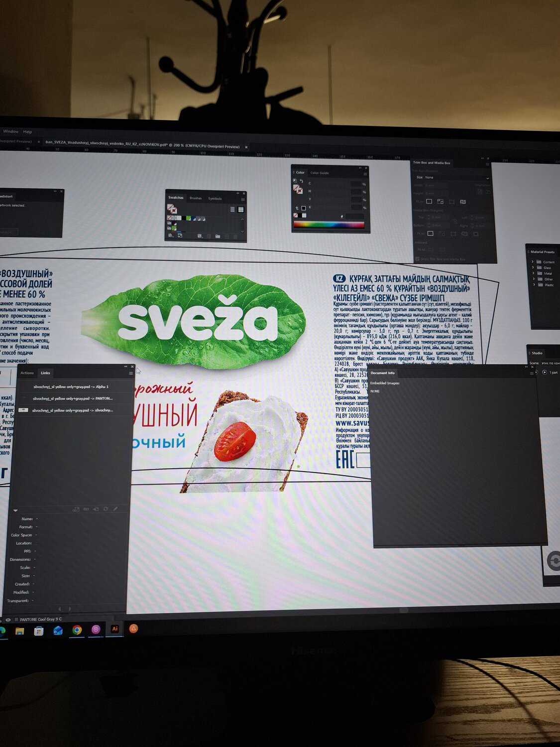Open the Trim Box Size dropdown
This screenshot has width=560, height=747.
[456, 177]
